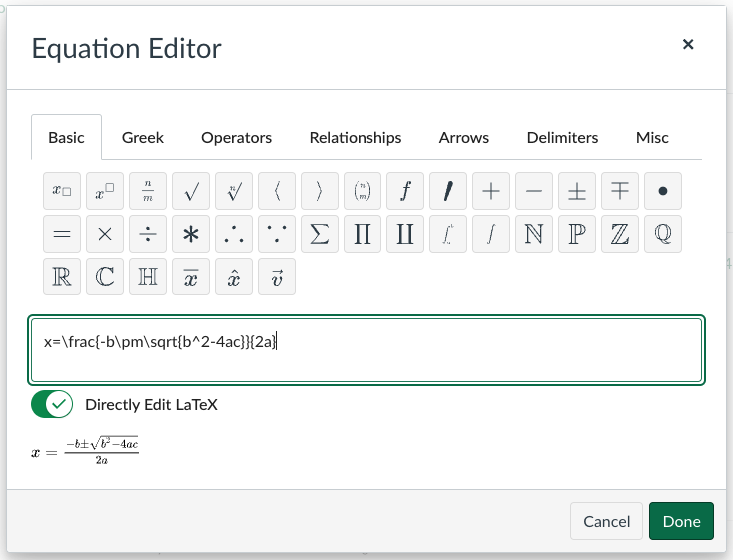This screenshot has height=560, width=733.
Task: Insert the superscript exponent symbol
Action: point(105,191)
